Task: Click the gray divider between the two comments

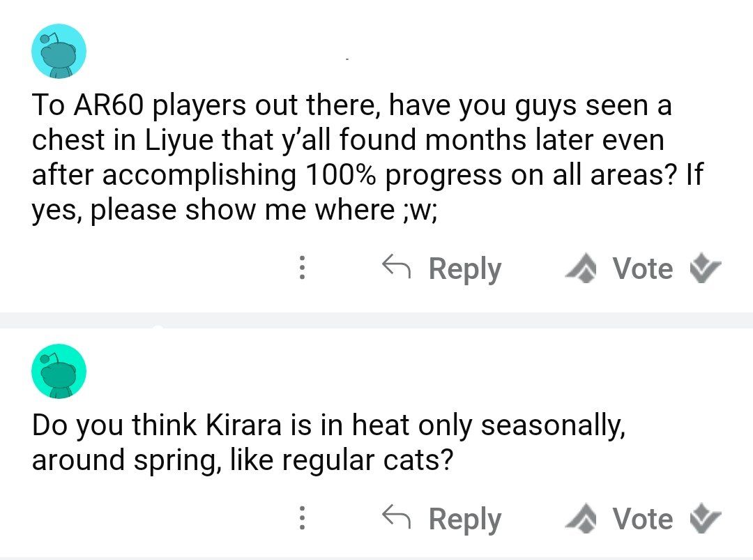Action: (376, 320)
